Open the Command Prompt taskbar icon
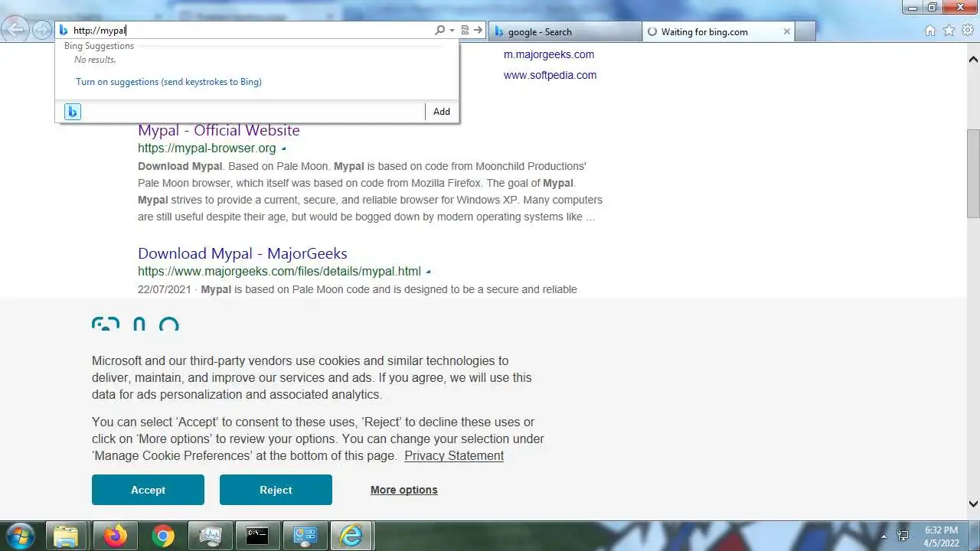980x551 pixels. (x=257, y=536)
